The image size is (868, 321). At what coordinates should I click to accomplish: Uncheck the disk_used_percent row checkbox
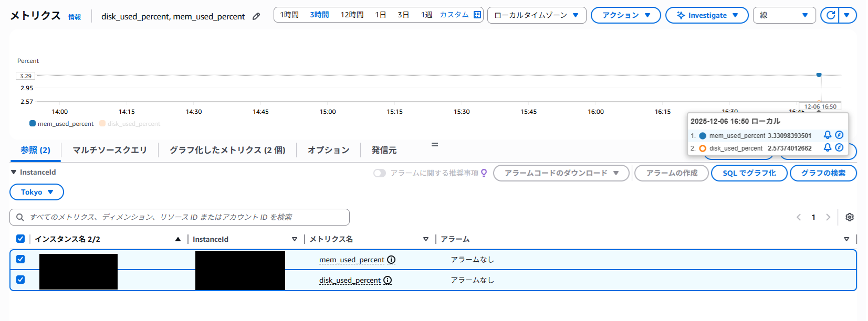(20, 280)
